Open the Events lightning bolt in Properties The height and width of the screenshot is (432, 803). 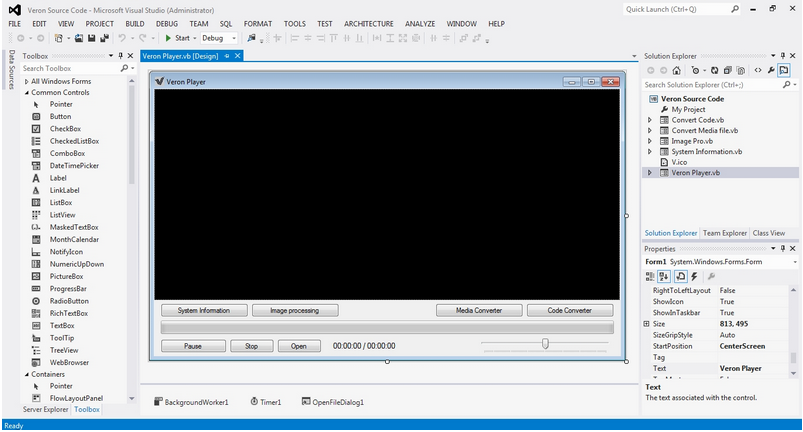pos(693,276)
